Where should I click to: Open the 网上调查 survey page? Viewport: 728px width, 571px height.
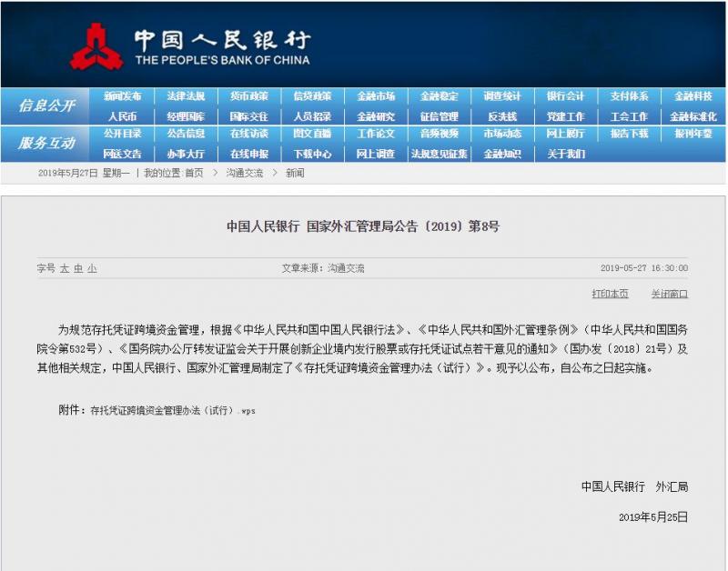376,154
